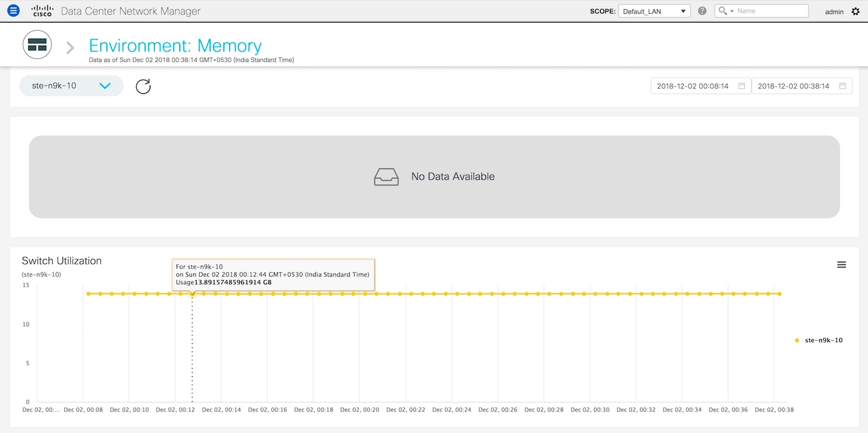Open the search type dropdown arrow

pyautogui.click(x=732, y=11)
